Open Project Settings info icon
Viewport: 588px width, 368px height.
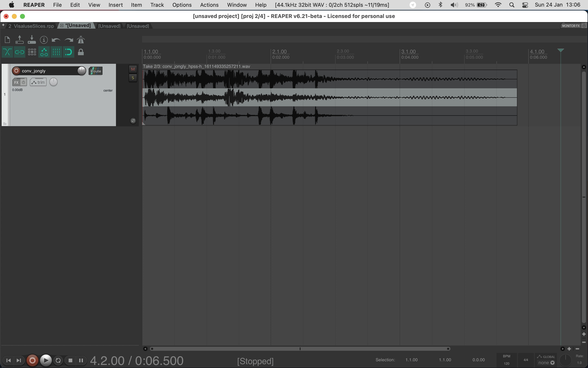(x=44, y=40)
